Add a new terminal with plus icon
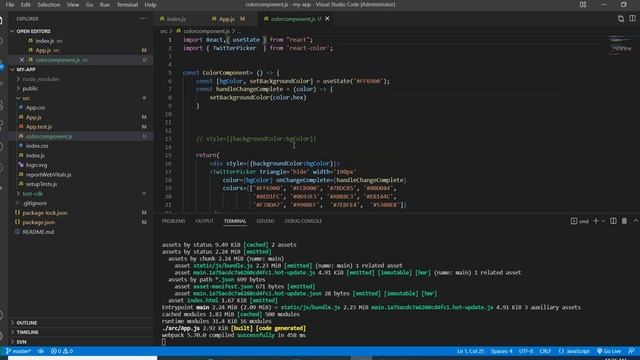 coord(596,221)
